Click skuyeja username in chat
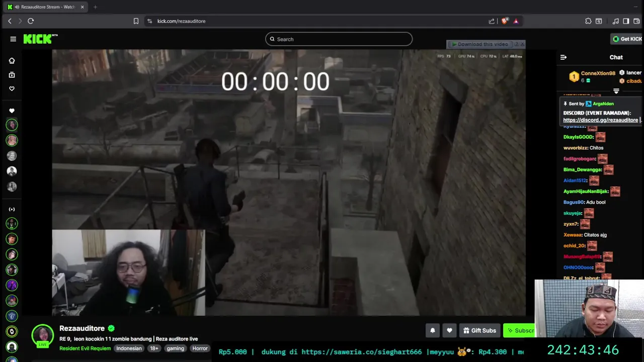Screen dimensions: 644x362 pyautogui.click(x=573, y=213)
